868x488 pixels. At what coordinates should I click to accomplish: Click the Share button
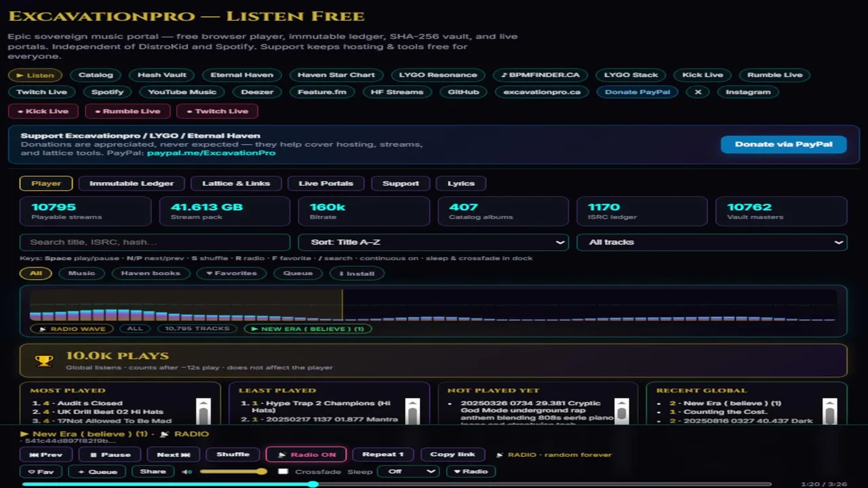[153, 472]
